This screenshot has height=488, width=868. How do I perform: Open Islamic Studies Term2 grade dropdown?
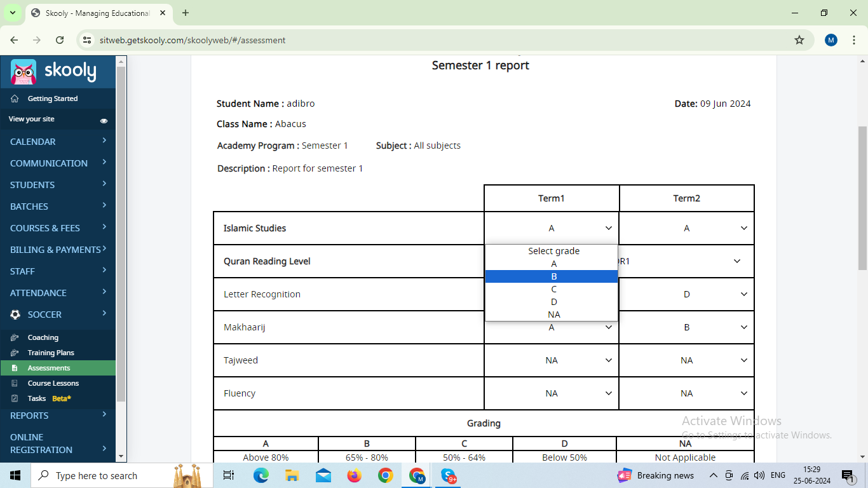(687, 228)
